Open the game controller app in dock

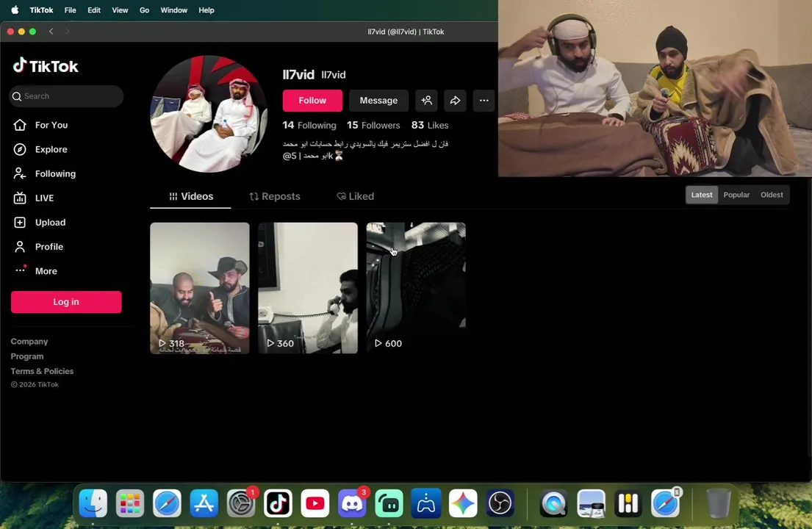(426, 503)
